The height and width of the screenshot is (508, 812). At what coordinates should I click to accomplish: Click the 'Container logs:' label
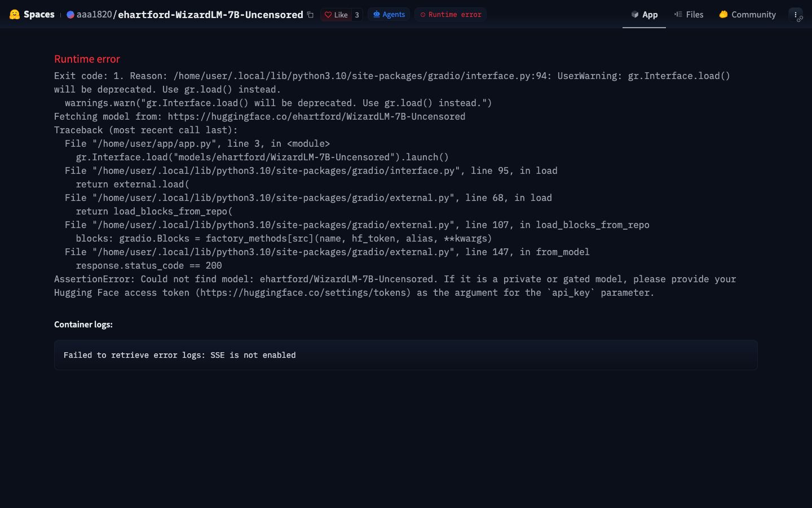83,325
